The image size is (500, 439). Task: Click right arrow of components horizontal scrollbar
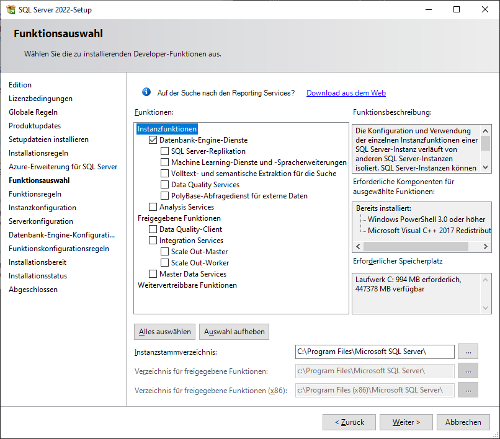485,247
